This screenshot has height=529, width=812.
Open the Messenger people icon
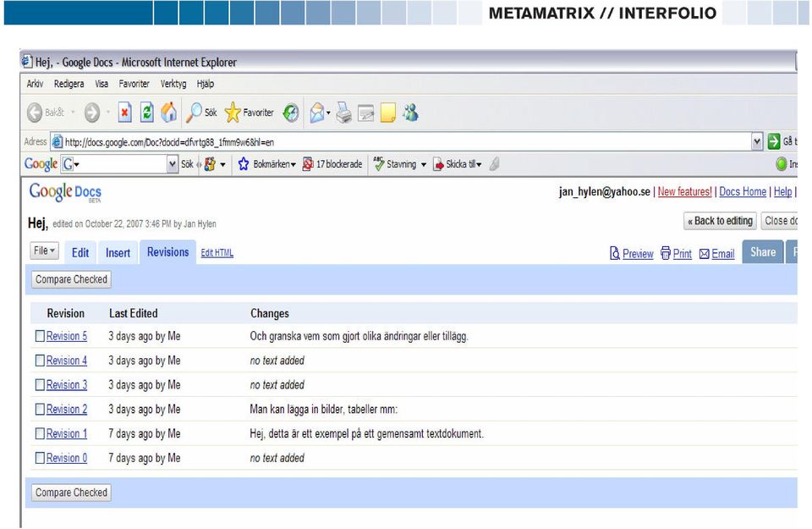pyautogui.click(x=411, y=113)
